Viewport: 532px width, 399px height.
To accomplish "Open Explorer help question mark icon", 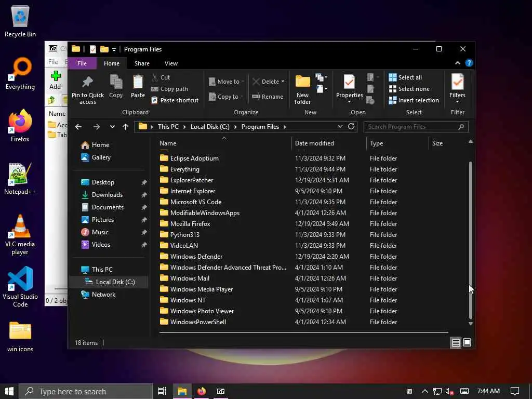I will pyautogui.click(x=469, y=63).
